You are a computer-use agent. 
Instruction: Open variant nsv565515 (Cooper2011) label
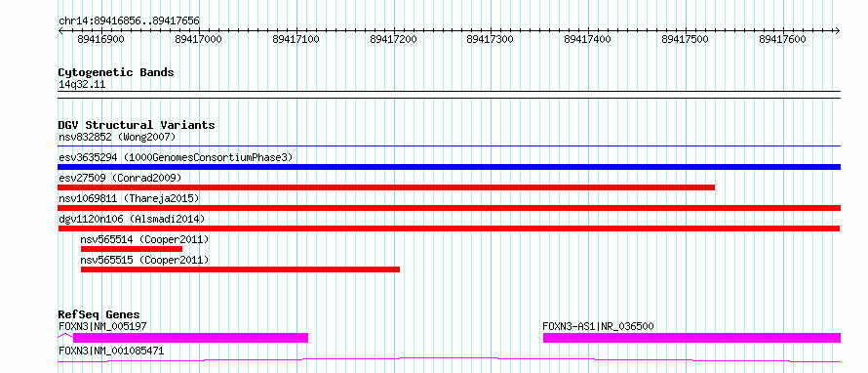pos(145,260)
